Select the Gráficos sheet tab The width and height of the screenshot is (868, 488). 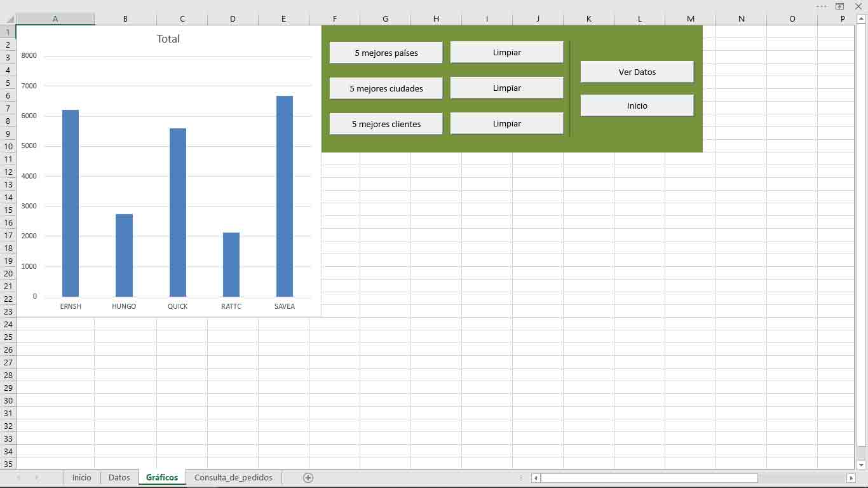(x=162, y=477)
